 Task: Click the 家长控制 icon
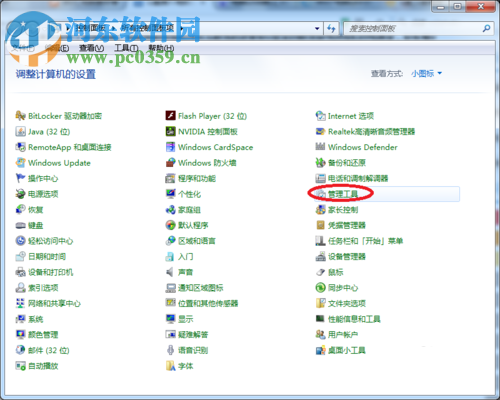click(320, 210)
